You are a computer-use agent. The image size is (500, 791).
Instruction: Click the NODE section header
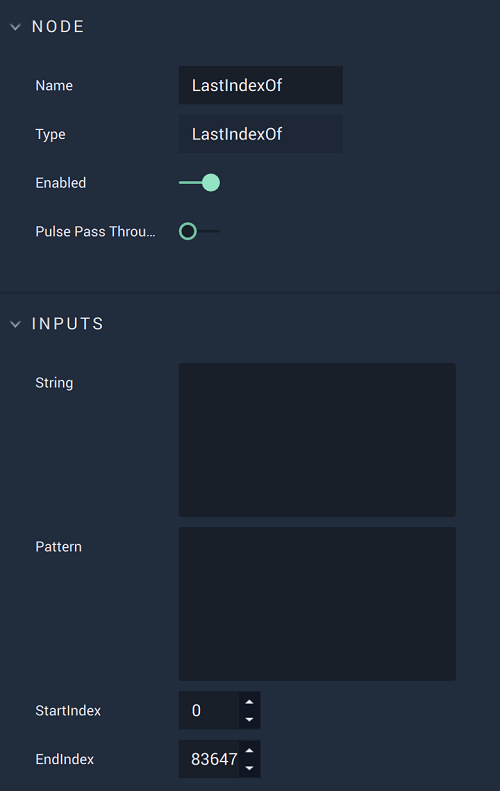[58, 27]
